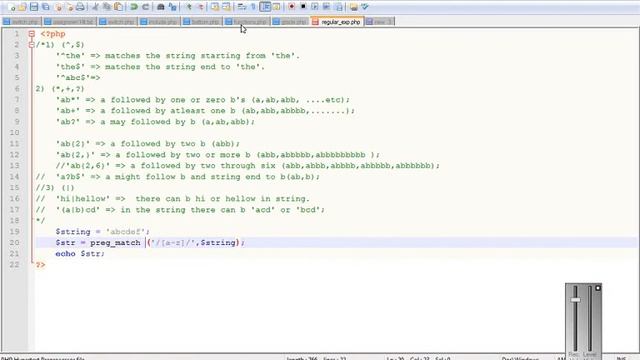Click the spell-check checkmark toolbar icon
The height and width of the screenshot is (360, 640).
coord(365,7)
